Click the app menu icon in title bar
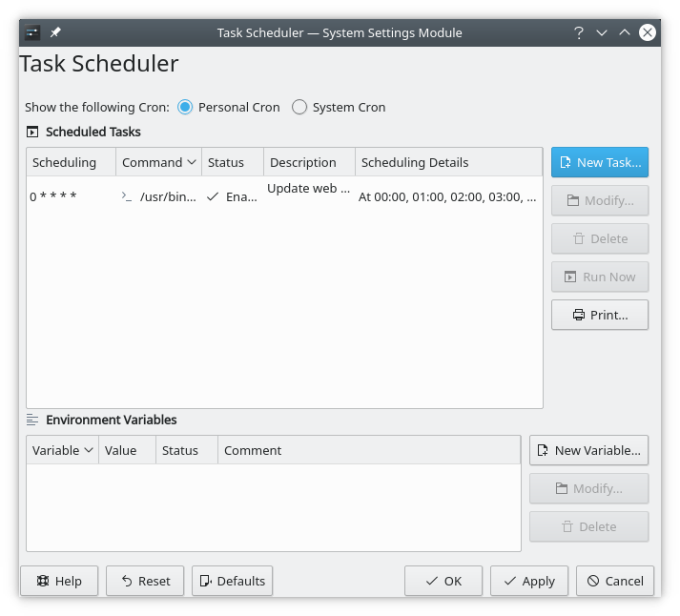 [x=33, y=32]
